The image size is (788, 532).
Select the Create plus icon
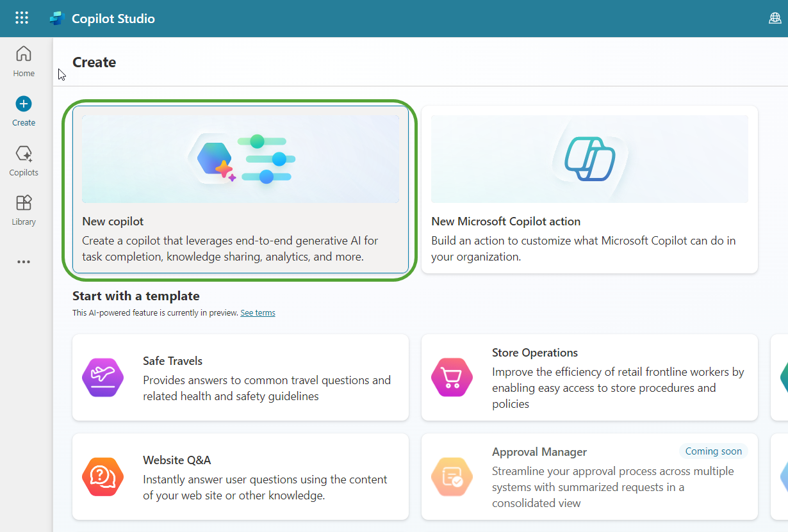click(24, 104)
